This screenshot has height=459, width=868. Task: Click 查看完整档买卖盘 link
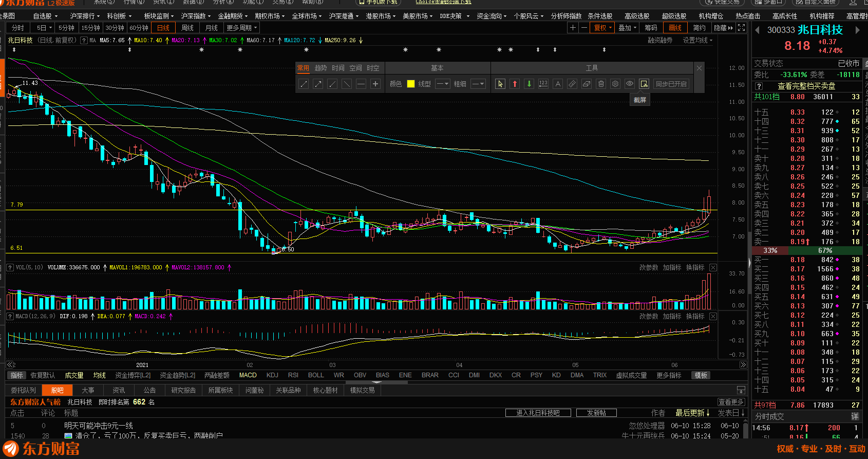point(806,86)
